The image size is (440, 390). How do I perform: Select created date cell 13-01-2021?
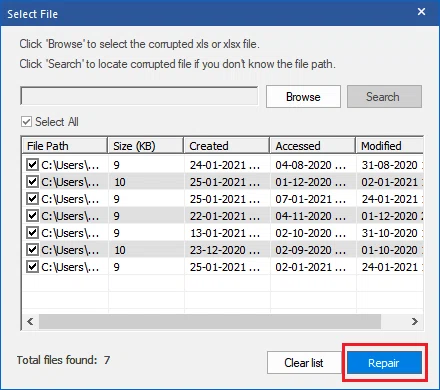tap(225, 233)
